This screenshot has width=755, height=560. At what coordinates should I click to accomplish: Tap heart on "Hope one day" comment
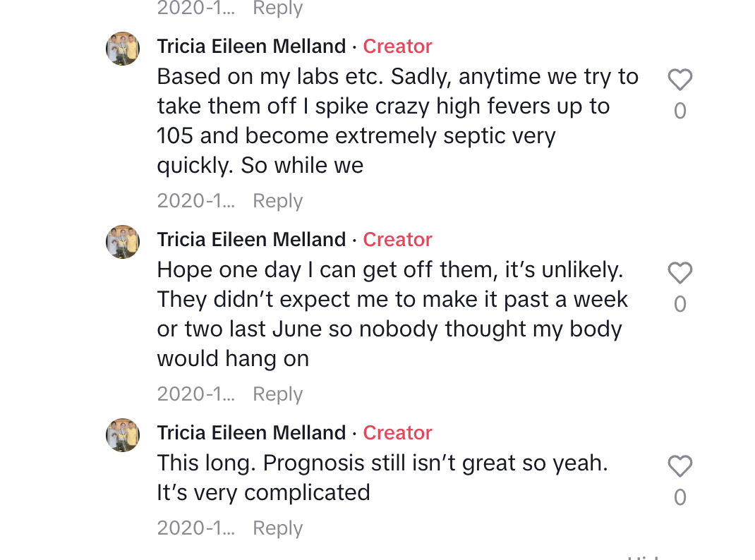pyautogui.click(x=680, y=273)
